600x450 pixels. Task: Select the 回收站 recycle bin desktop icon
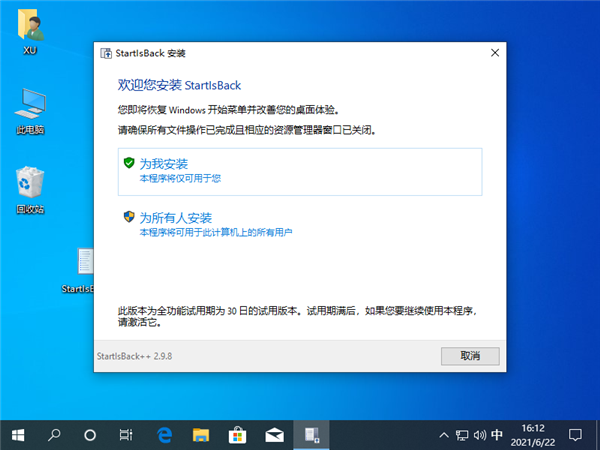(x=29, y=190)
